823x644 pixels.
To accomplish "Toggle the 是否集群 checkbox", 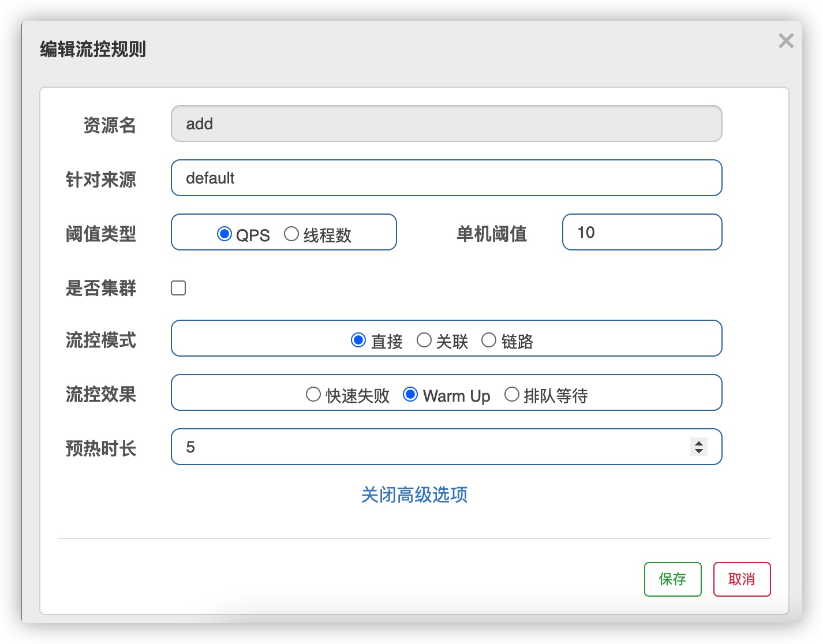I will [178, 288].
